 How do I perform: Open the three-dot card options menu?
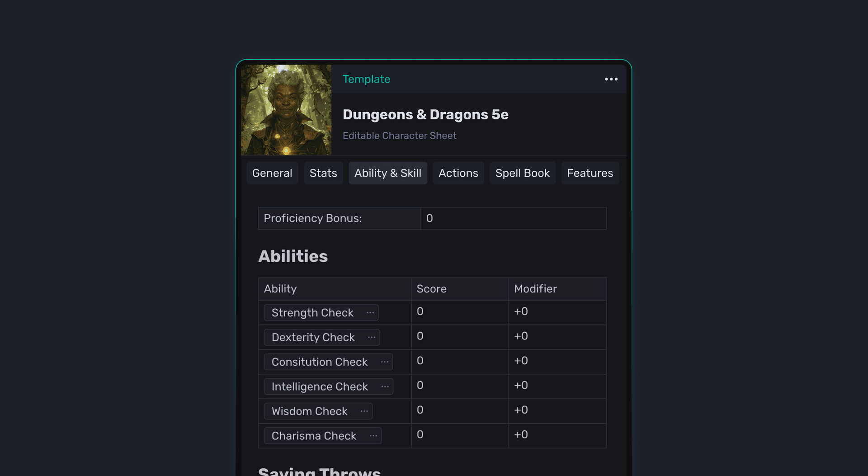pyautogui.click(x=611, y=79)
